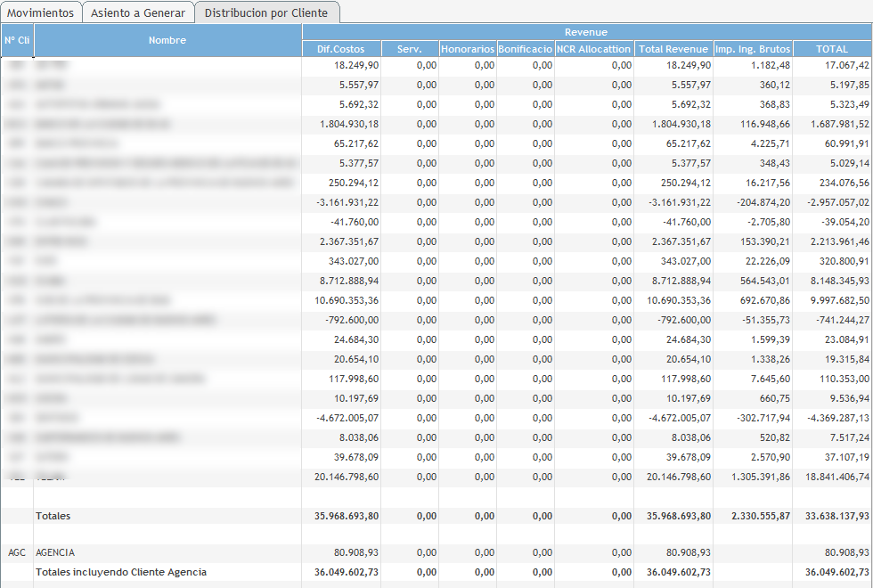Click the Totales incluyendo Cliente Agencia label
This screenshot has width=873, height=588.
(121, 572)
